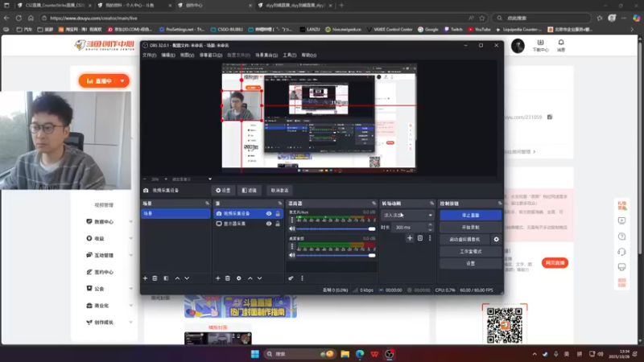Image resolution: width=644 pixels, height=362 pixels.
Task: Click 滤镜 filters button in source toolbar
Action: coord(250,191)
